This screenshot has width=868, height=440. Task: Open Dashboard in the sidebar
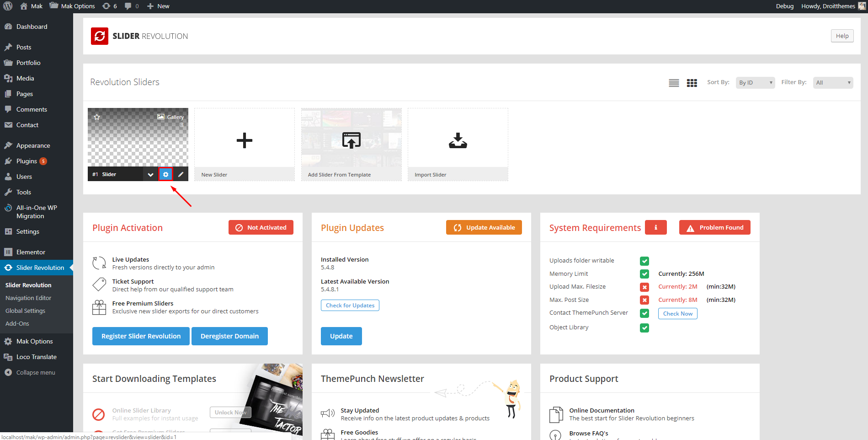click(37, 27)
